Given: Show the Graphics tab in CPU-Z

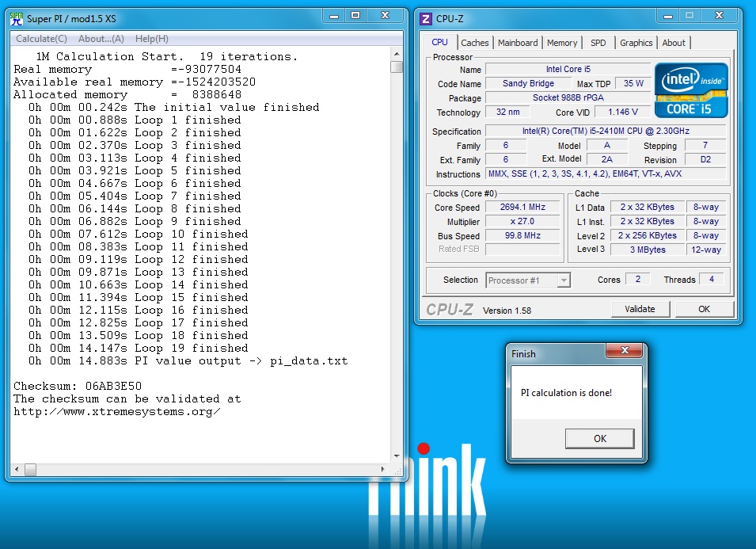Looking at the screenshot, I should 636,43.
